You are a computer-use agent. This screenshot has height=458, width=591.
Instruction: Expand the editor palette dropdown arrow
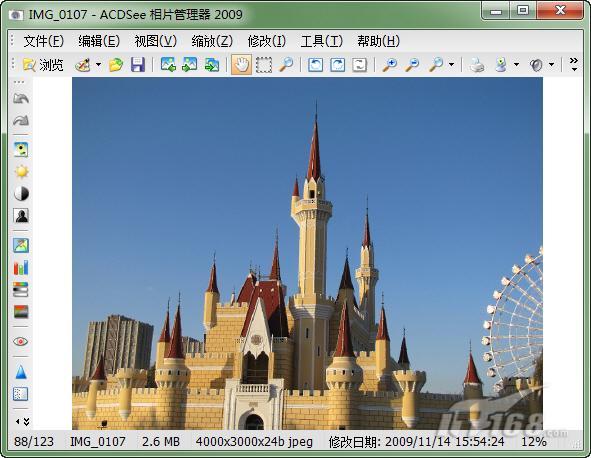[98, 65]
